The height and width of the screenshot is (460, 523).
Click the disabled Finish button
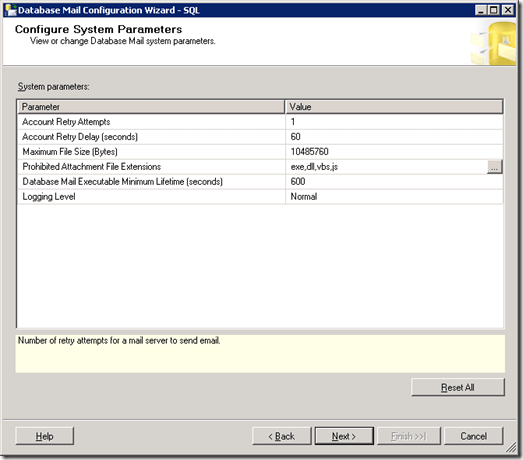pyautogui.click(x=409, y=436)
